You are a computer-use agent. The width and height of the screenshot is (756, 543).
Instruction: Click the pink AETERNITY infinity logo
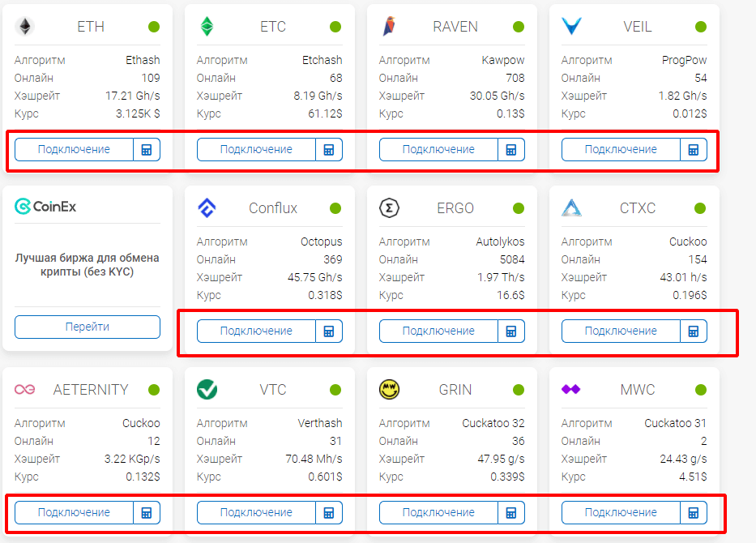[24, 389]
